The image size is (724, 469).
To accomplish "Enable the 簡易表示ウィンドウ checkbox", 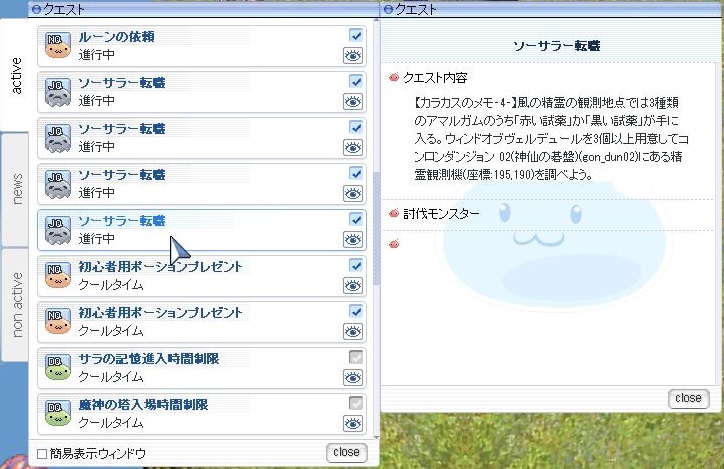I will [x=42, y=454].
